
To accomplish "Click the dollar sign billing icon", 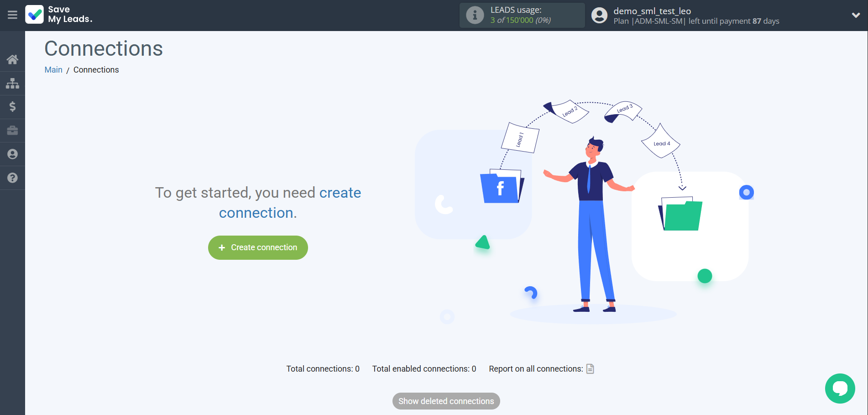I will [x=12, y=107].
